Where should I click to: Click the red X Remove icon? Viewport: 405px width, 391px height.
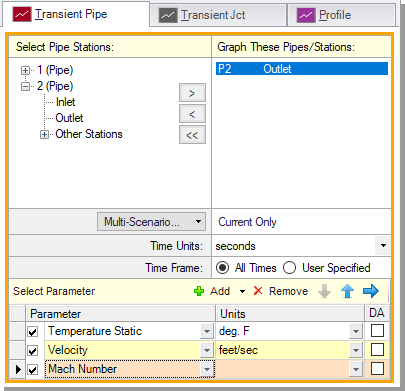click(x=258, y=291)
